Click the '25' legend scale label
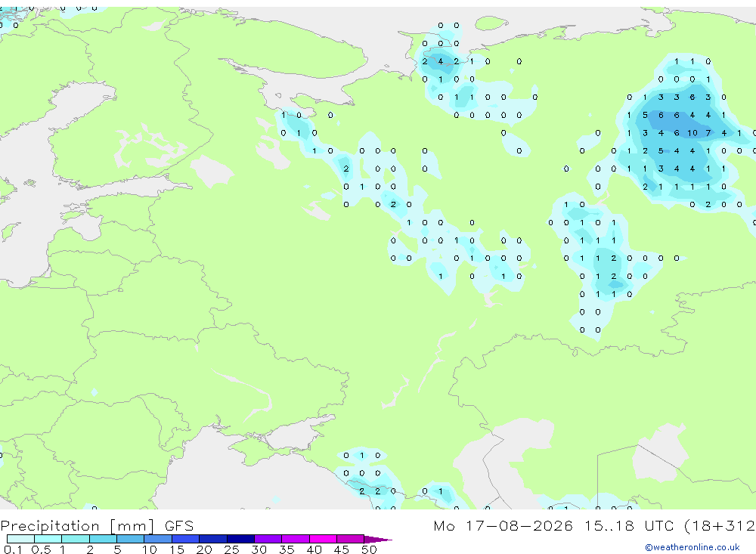 coord(231,549)
